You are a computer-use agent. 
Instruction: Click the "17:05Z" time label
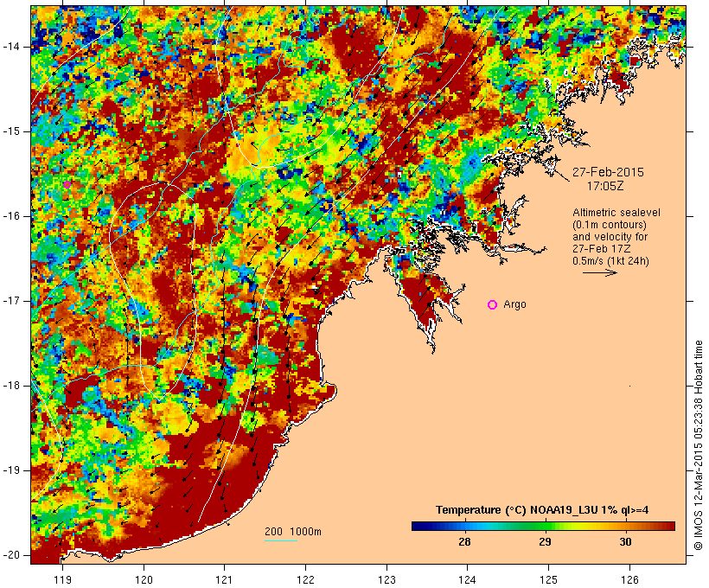[605, 186]
